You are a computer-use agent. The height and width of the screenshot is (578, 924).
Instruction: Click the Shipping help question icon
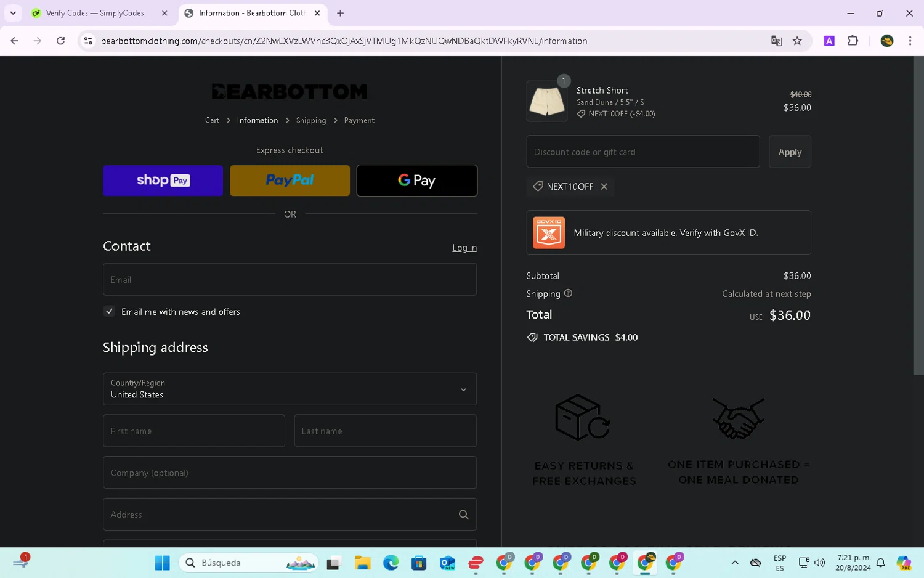coord(568,293)
